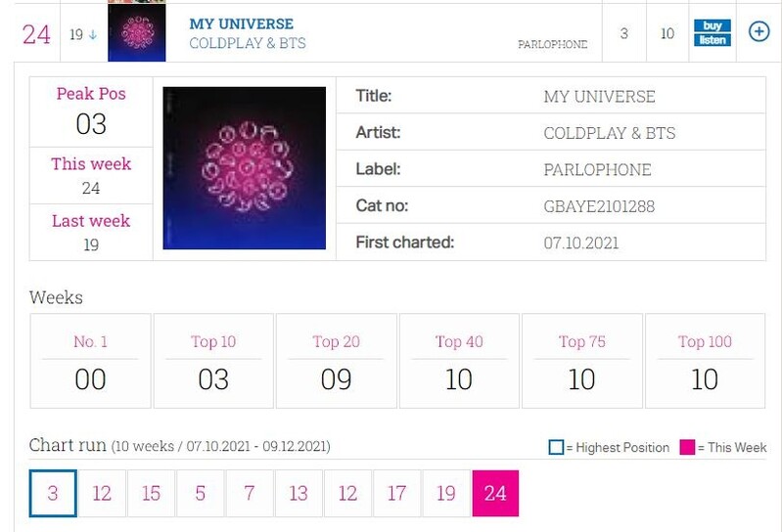Click the Top 40 weeks box
The width and height of the screenshot is (782, 532).
[x=459, y=361]
